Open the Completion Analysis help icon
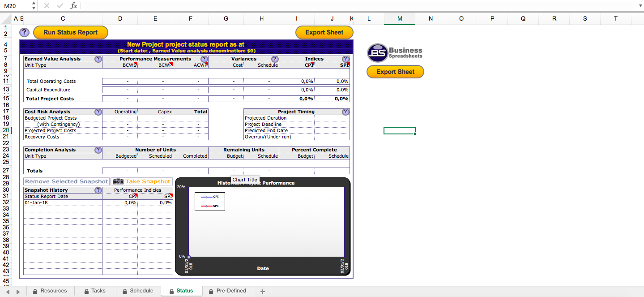Viewport: 644px width, 297px height. (x=98, y=150)
